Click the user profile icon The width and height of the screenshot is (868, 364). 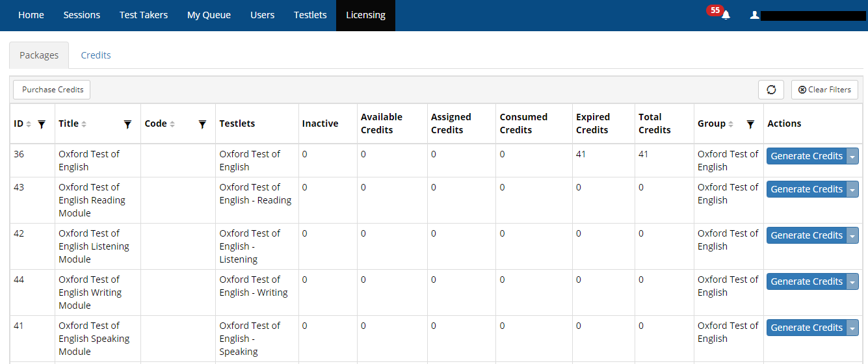(754, 15)
